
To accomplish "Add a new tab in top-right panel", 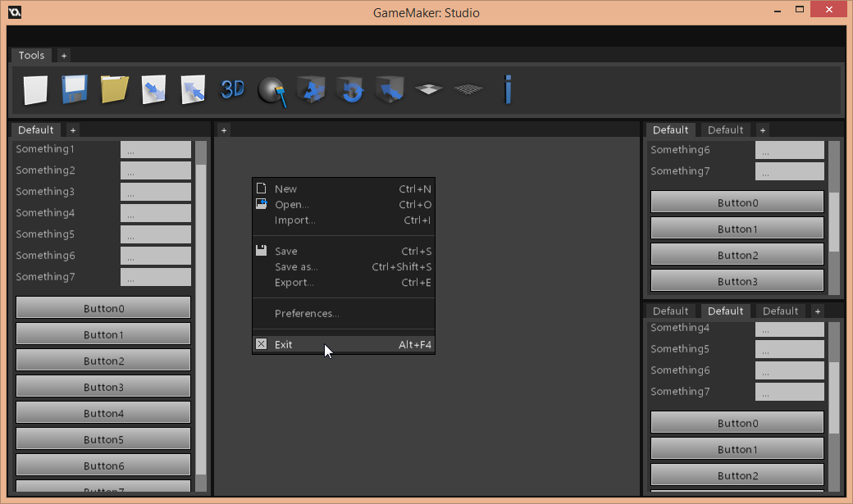I will coord(763,130).
